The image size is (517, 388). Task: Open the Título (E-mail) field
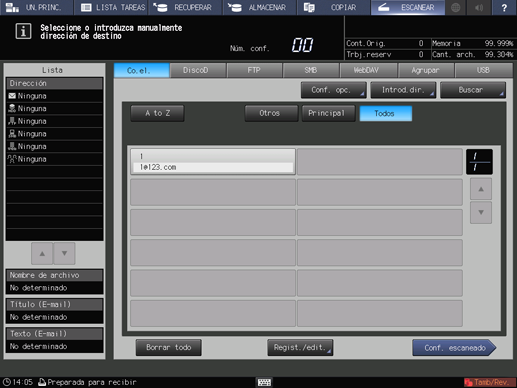(x=54, y=311)
